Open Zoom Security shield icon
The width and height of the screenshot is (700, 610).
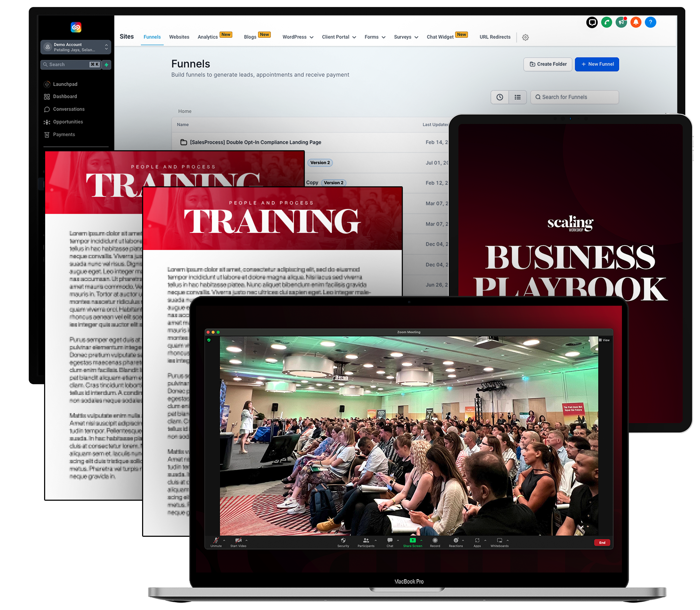pos(343,540)
